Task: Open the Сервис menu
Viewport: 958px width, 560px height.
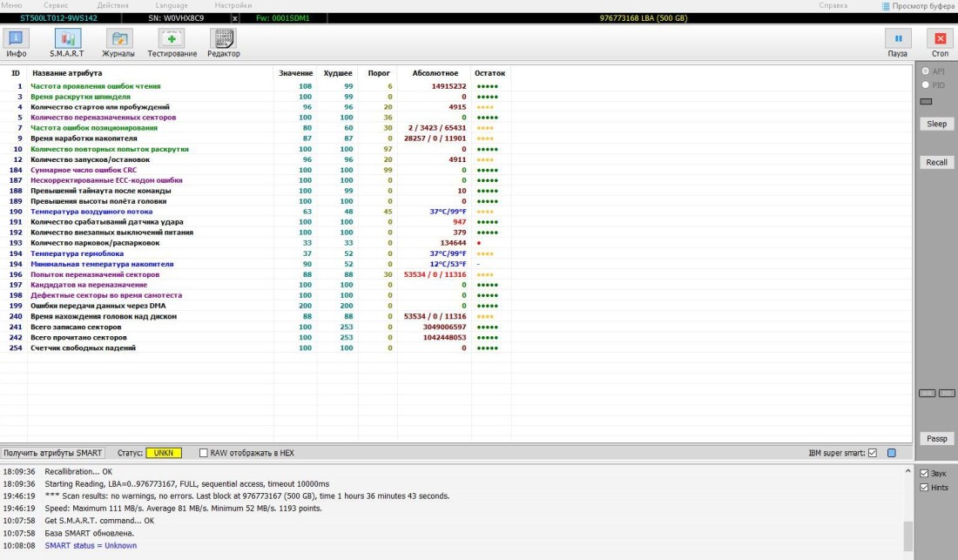Action: (x=56, y=5)
